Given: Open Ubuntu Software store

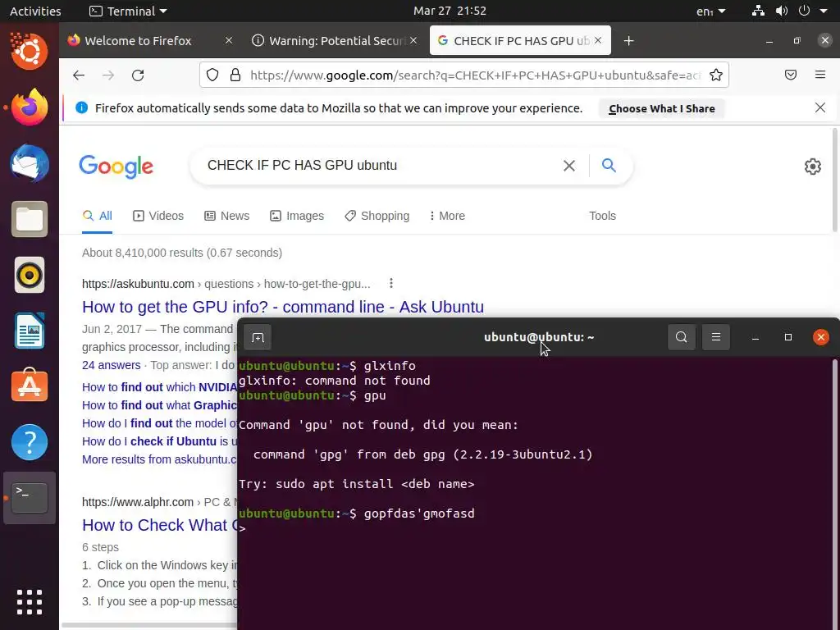Looking at the screenshot, I should (x=29, y=386).
